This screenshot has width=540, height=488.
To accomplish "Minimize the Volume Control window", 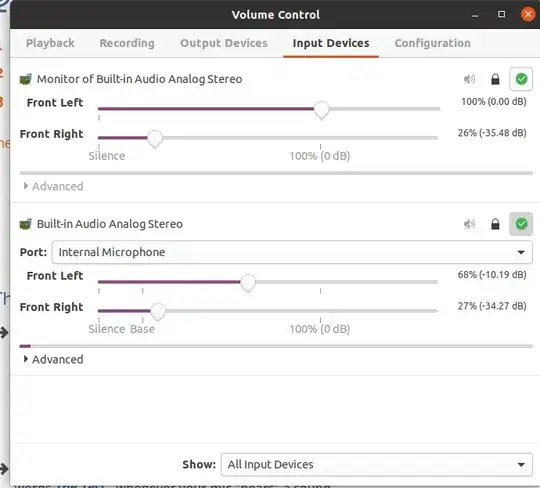I will click(475, 15).
